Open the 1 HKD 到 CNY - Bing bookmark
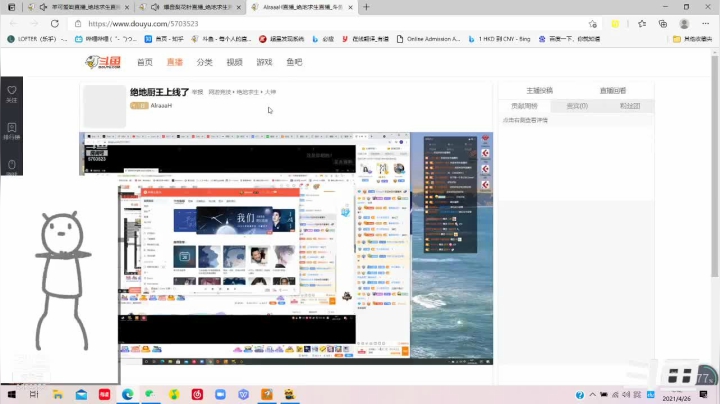 pos(499,39)
